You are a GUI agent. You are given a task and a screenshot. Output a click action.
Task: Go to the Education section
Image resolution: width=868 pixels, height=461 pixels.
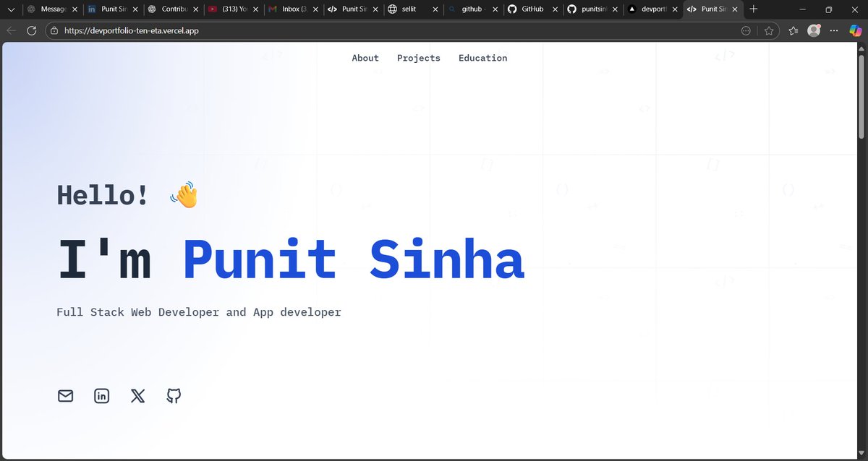483,58
